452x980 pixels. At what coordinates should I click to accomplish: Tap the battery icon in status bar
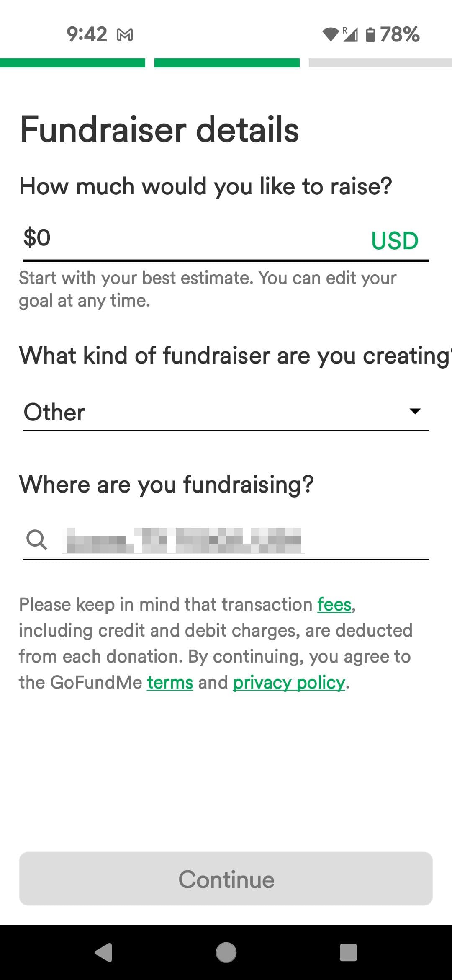370,34
